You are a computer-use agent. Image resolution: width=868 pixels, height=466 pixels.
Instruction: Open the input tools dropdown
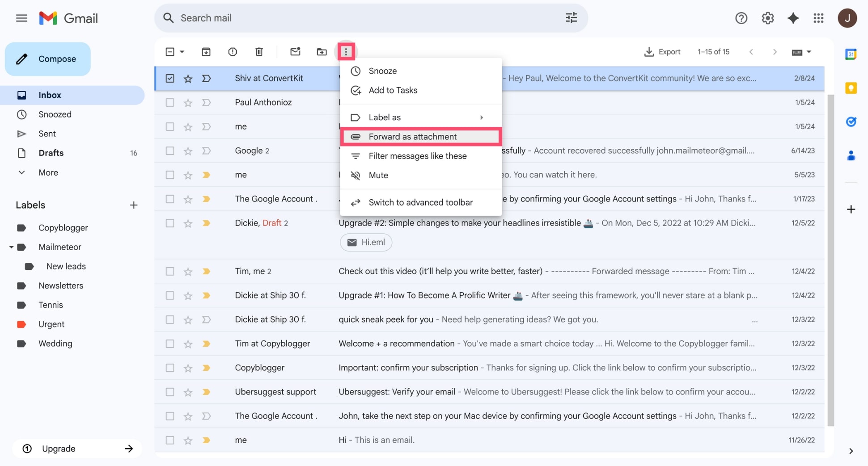tap(801, 52)
